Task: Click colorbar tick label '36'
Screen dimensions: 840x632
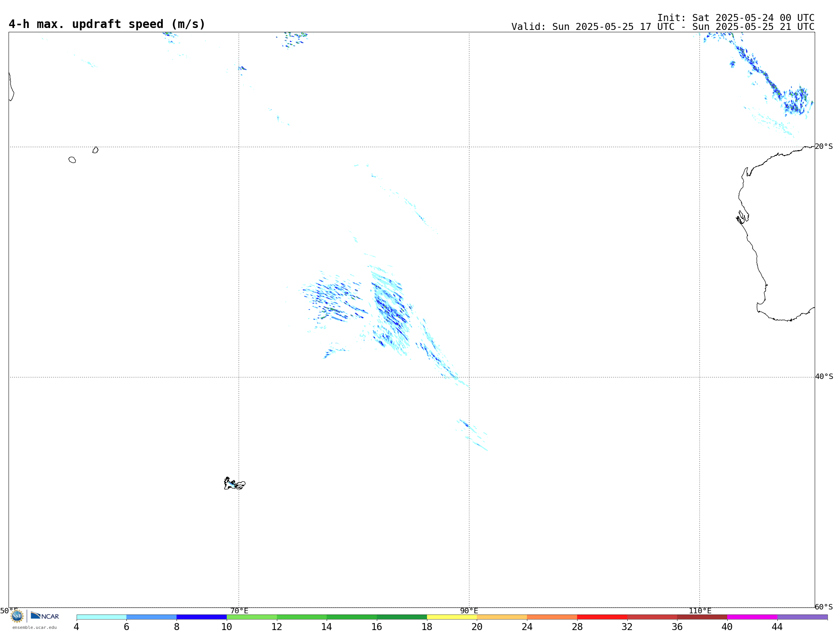Action: click(x=677, y=627)
